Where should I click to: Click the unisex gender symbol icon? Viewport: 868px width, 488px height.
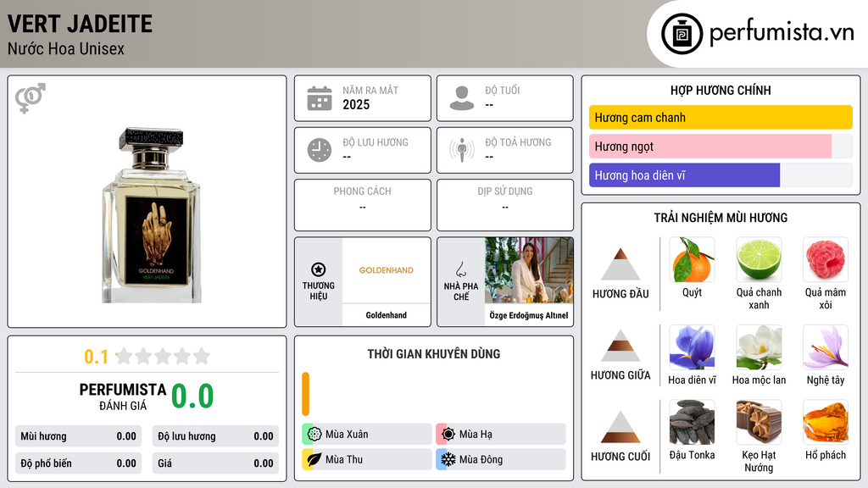pos(31,98)
